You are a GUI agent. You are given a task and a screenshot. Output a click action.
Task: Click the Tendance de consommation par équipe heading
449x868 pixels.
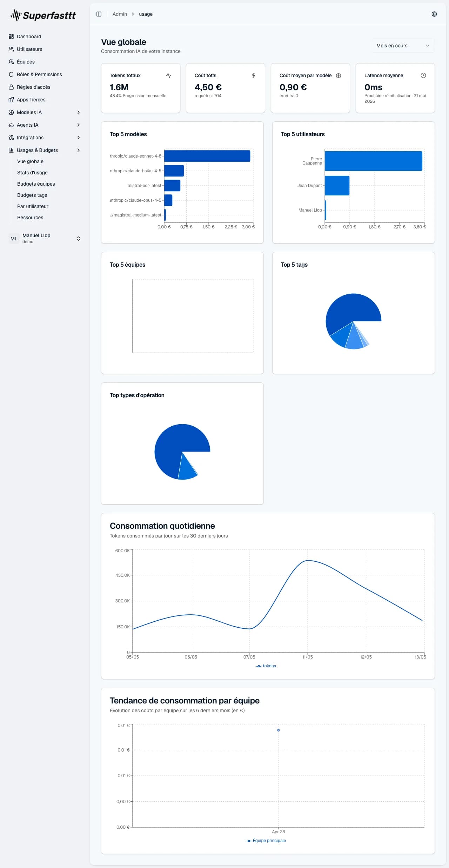(185, 701)
